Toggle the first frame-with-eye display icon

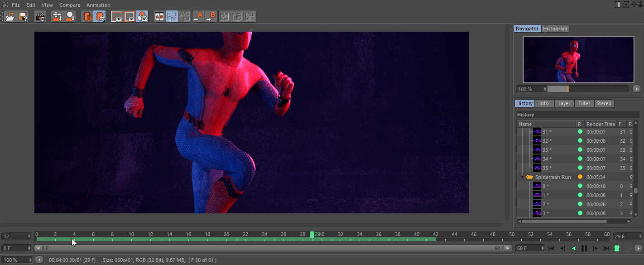pos(117,17)
